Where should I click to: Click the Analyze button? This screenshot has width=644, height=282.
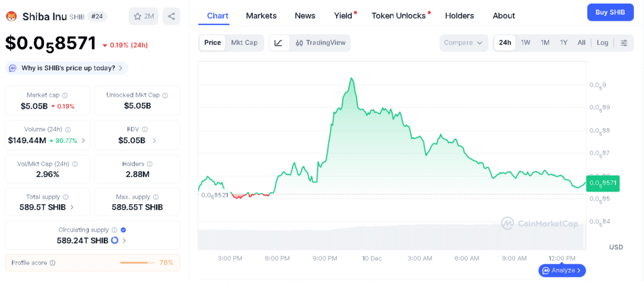[562, 271]
